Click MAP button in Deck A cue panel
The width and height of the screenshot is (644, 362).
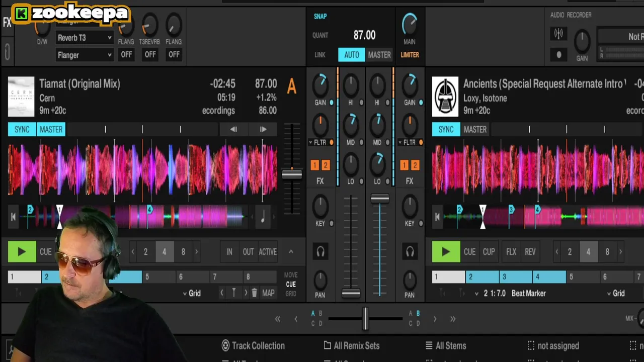(268, 293)
